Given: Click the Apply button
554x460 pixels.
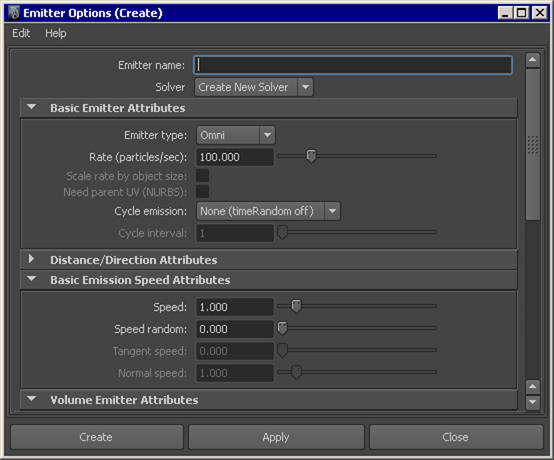Looking at the screenshot, I should coord(276,437).
